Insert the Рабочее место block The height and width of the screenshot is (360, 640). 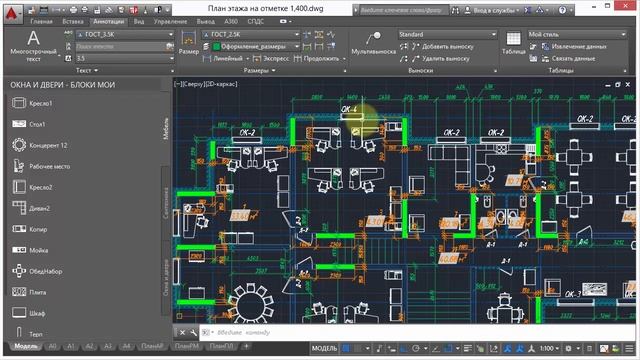41,166
